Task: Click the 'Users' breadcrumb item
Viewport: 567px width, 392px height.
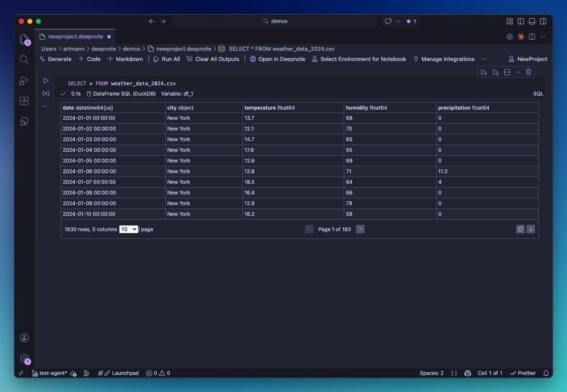Action: coord(49,49)
